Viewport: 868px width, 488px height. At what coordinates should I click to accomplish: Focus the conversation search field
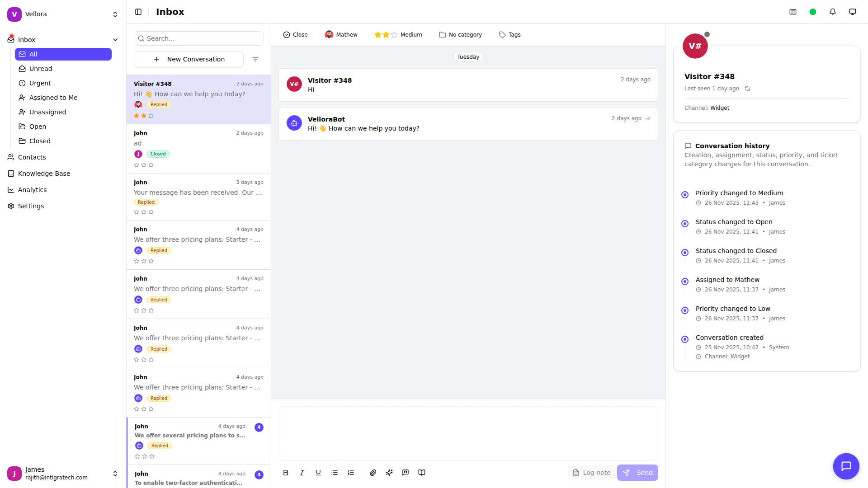pos(198,38)
